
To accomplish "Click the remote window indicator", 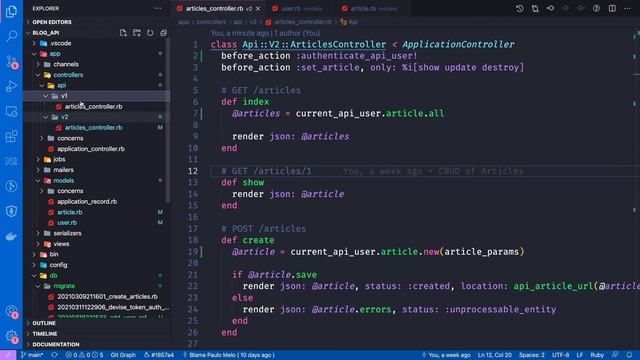I will point(7,355).
